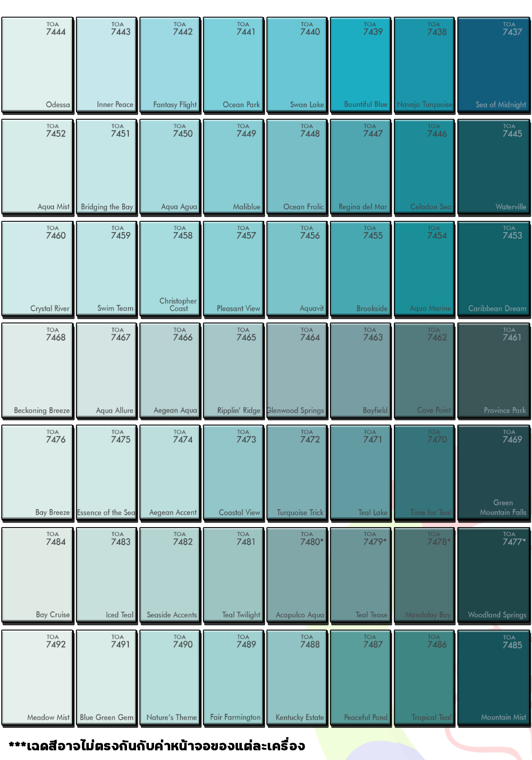Pick the Essence of the Sea 7475 swatch
The height and width of the screenshot is (760, 532).
106,473
